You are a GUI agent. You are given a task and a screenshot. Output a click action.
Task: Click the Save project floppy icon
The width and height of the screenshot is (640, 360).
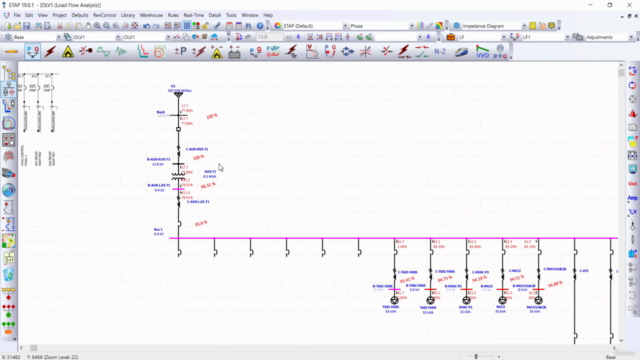click(27, 26)
